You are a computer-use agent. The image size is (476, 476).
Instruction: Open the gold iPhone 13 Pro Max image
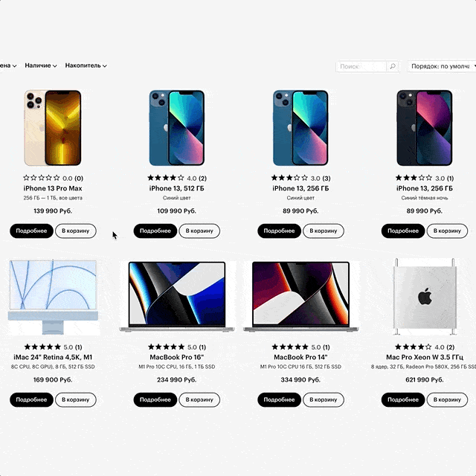pyautogui.click(x=53, y=128)
